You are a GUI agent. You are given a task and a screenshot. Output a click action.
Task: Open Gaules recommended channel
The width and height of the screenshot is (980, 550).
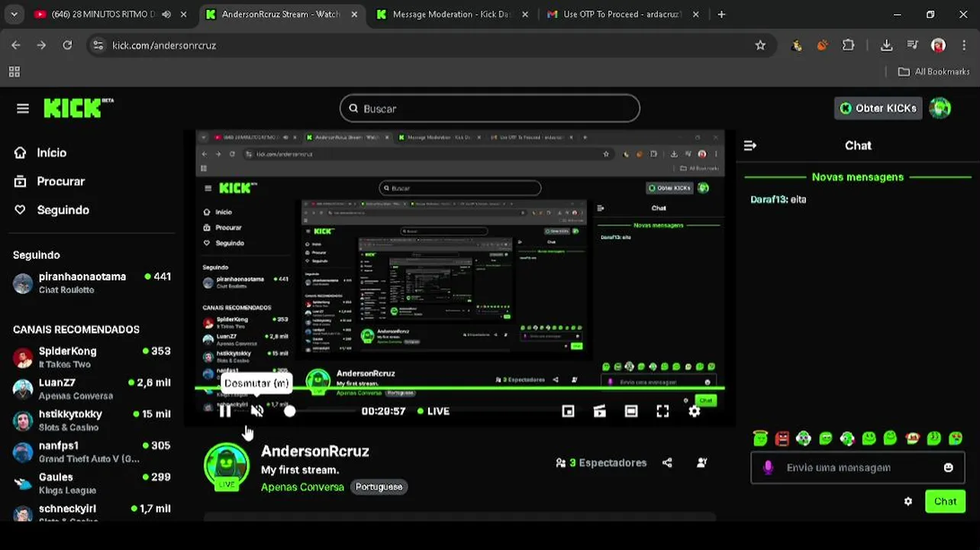click(92, 483)
